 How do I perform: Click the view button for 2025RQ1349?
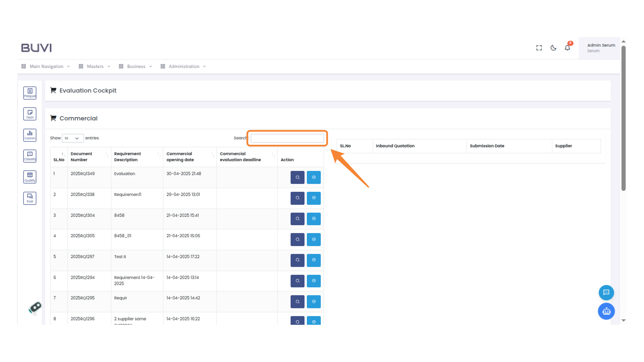coord(297,177)
